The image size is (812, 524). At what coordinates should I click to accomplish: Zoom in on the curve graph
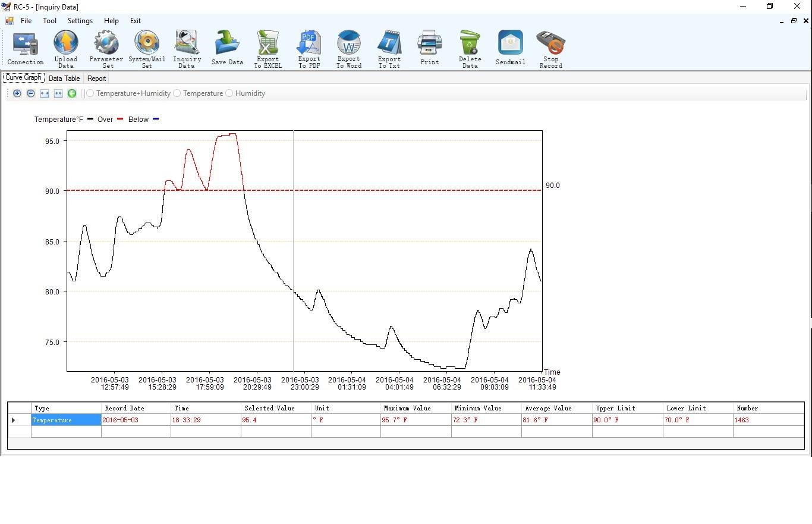17,93
